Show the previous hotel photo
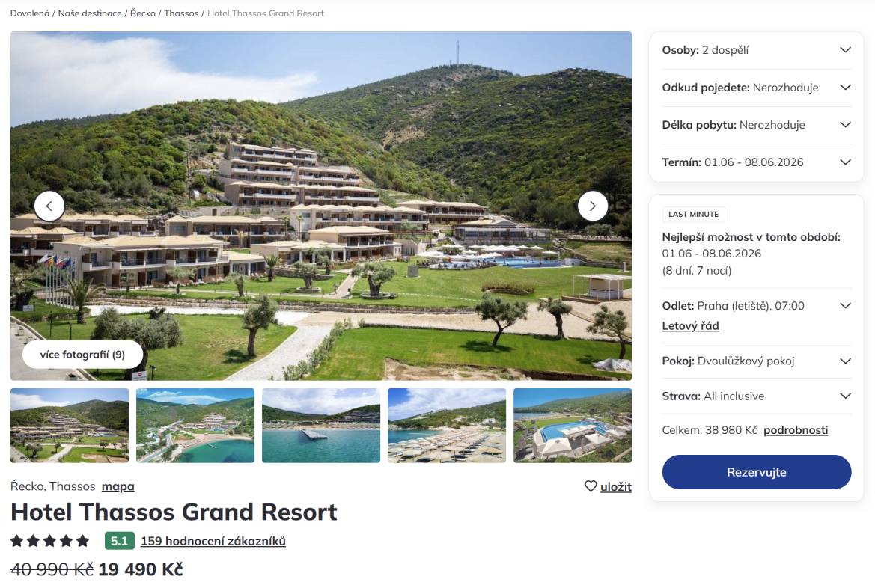Screen dimensions: 875x588 (49, 206)
